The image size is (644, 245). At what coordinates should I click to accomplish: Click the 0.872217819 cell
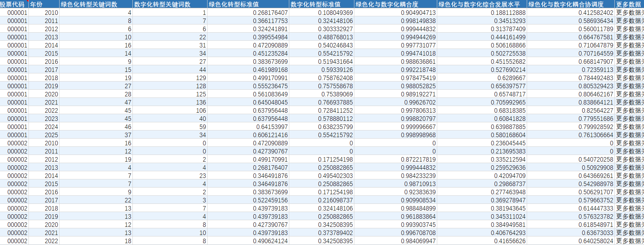coord(395,159)
